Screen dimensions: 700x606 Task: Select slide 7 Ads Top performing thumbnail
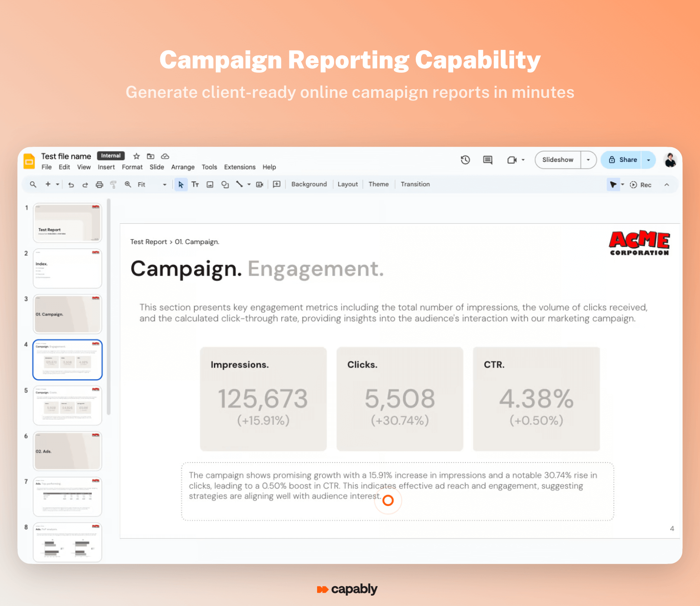coord(67,497)
